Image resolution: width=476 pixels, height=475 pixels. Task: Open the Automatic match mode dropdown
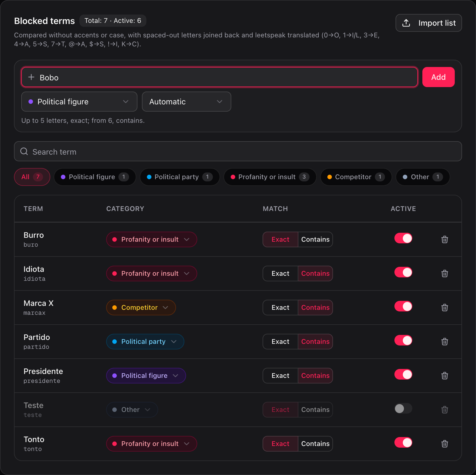point(186,102)
